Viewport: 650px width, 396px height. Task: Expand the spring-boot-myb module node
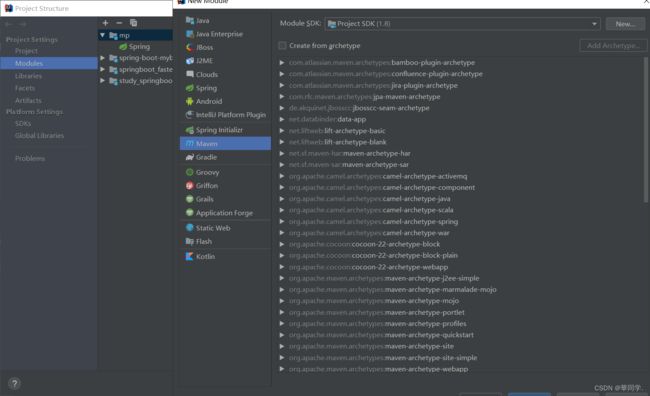click(102, 58)
